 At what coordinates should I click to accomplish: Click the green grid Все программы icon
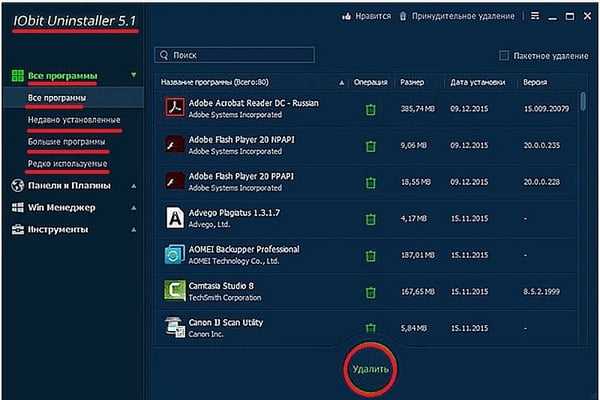[x=18, y=75]
